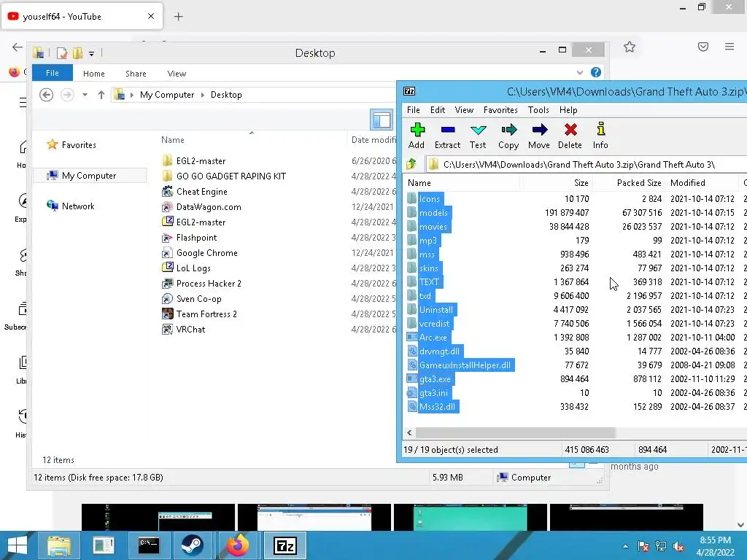Open a new Firefox tab
The width and height of the screenshot is (747, 560).
pos(178,17)
